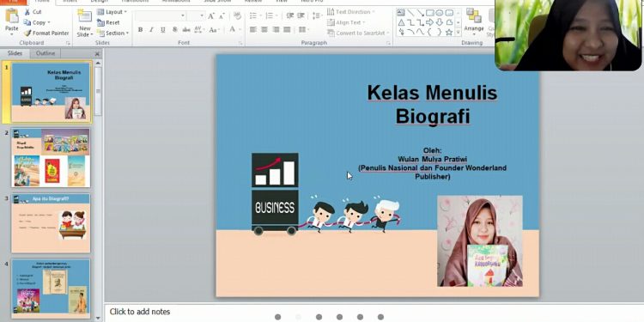
Task: Open the Section dropdown
Action: pos(113,33)
